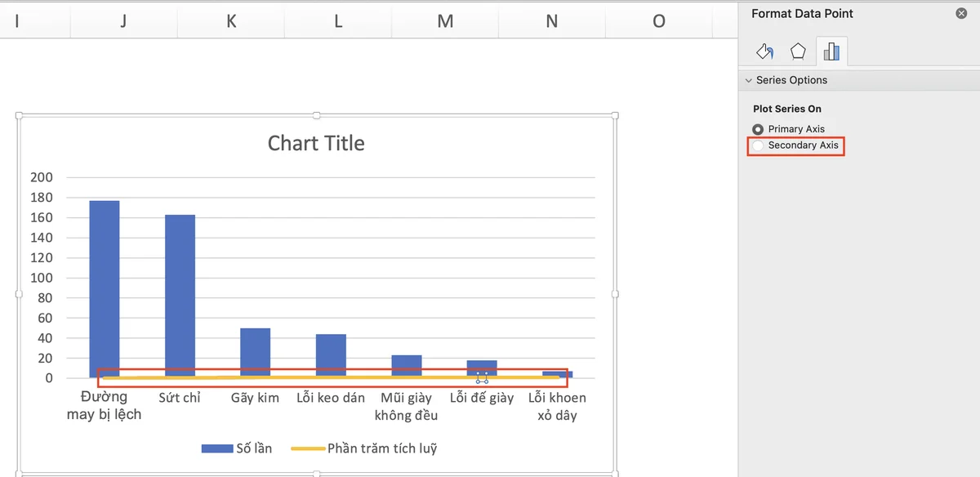980x477 pixels.
Task: Open the Effects pentagon tab
Action: pyautogui.click(x=798, y=52)
